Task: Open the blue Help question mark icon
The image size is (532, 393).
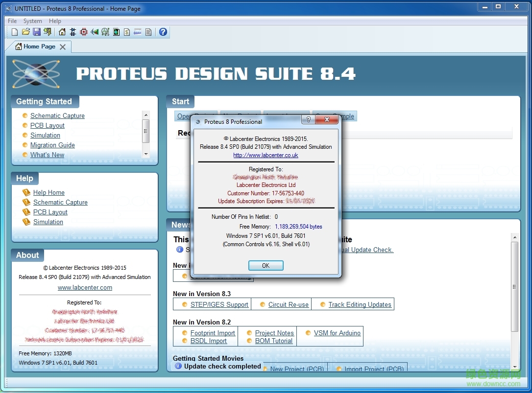Action: (162, 31)
